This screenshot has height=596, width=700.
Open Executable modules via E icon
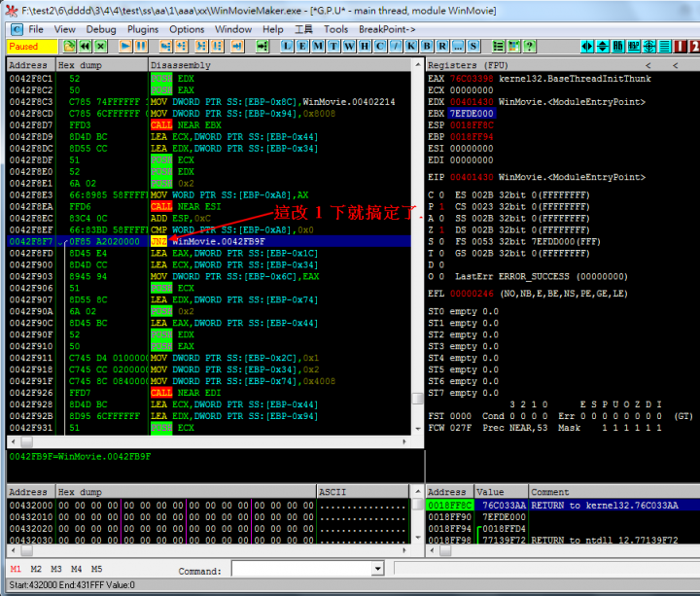coord(302,46)
